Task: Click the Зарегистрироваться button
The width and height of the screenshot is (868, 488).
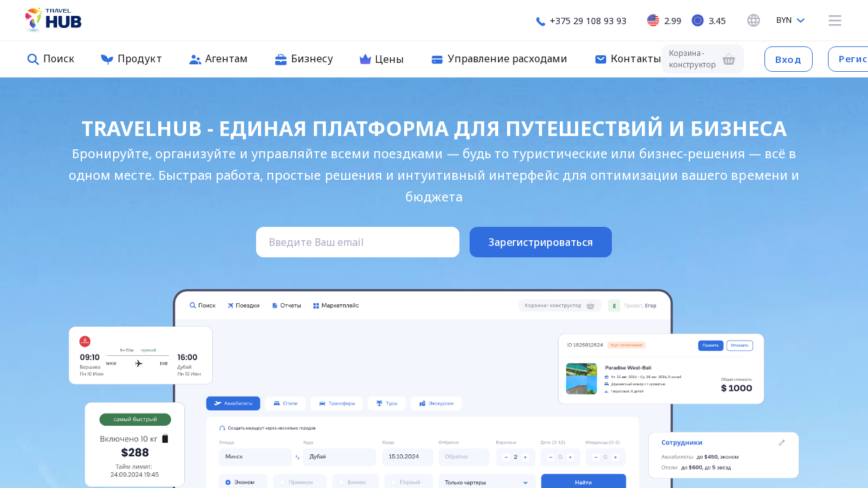Action: coord(541,242)
